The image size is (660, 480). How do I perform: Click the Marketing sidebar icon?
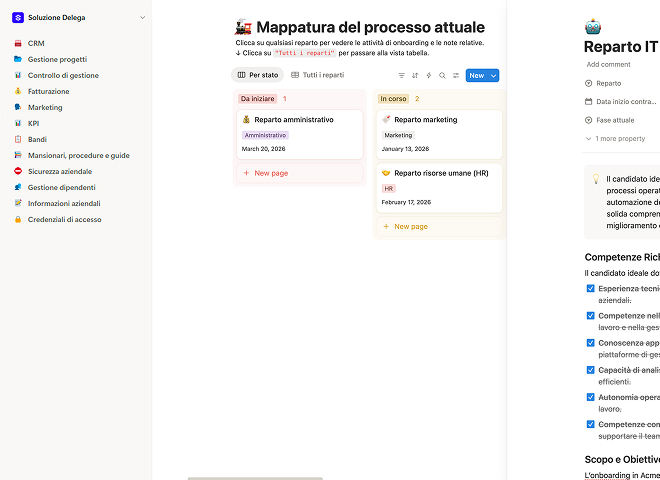coord(18,107)
